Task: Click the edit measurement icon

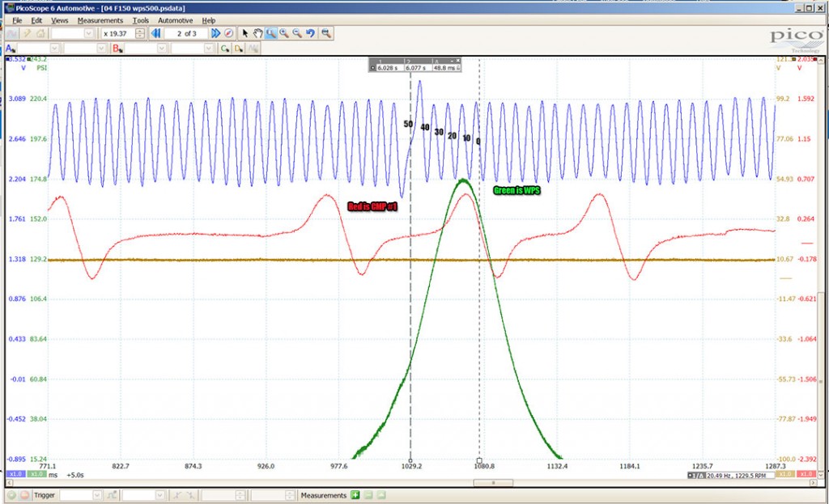Action: tap(381, 496)
